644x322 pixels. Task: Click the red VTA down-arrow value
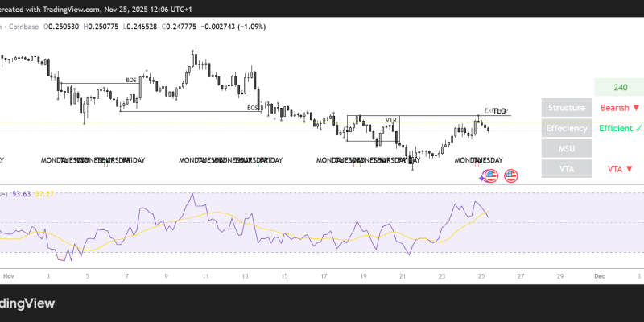click(618, 169)
